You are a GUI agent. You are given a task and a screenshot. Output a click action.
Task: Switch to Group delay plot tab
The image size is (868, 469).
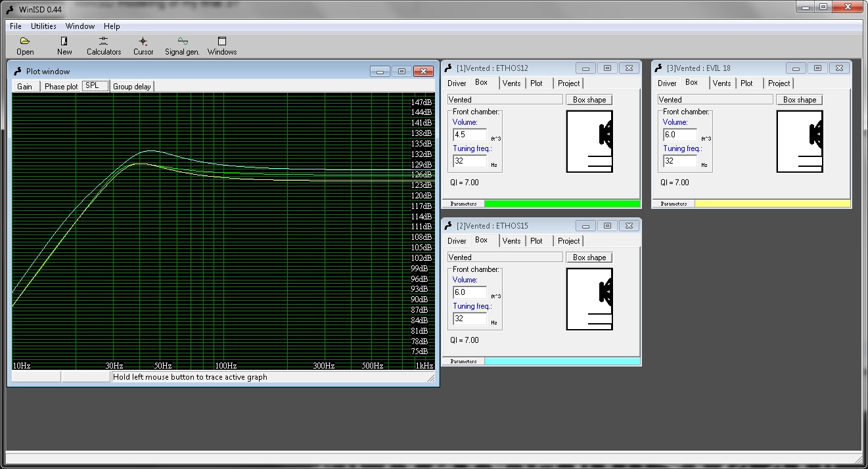coord(132,87)
